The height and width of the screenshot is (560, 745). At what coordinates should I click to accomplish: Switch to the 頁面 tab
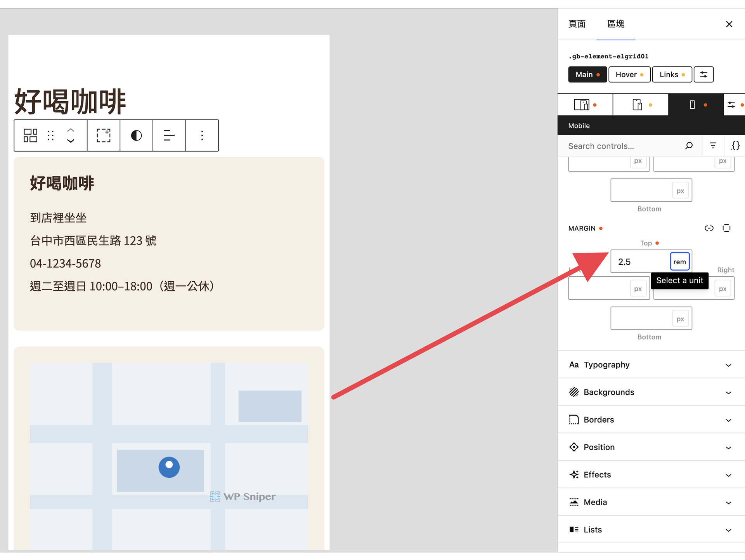pyautogui.click(x=577, y=24)
